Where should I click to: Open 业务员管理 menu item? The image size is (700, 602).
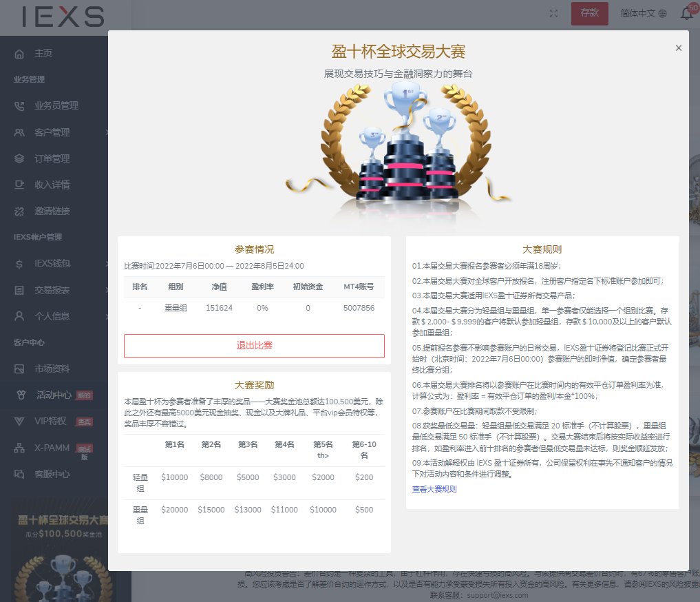point(56,106)
